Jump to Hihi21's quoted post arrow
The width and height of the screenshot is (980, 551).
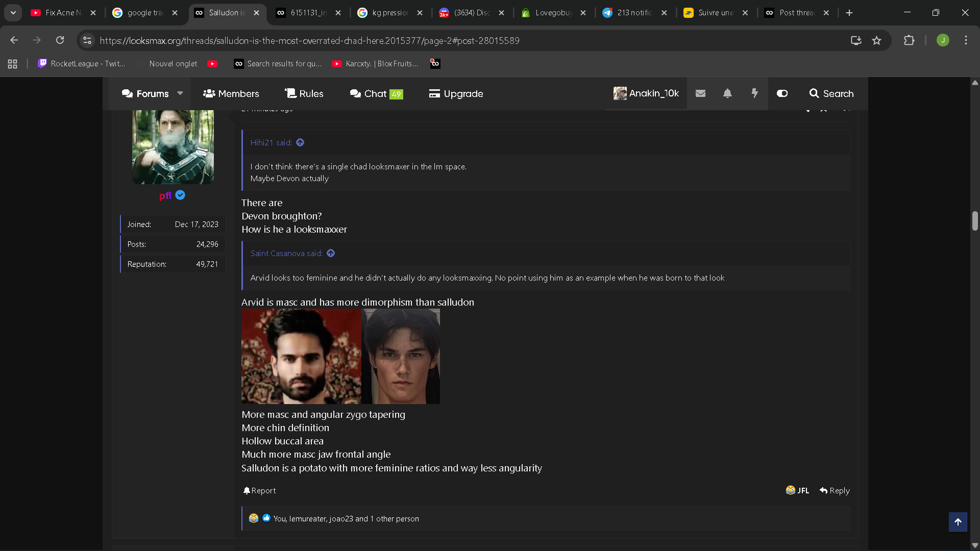[x=300, y=143]
